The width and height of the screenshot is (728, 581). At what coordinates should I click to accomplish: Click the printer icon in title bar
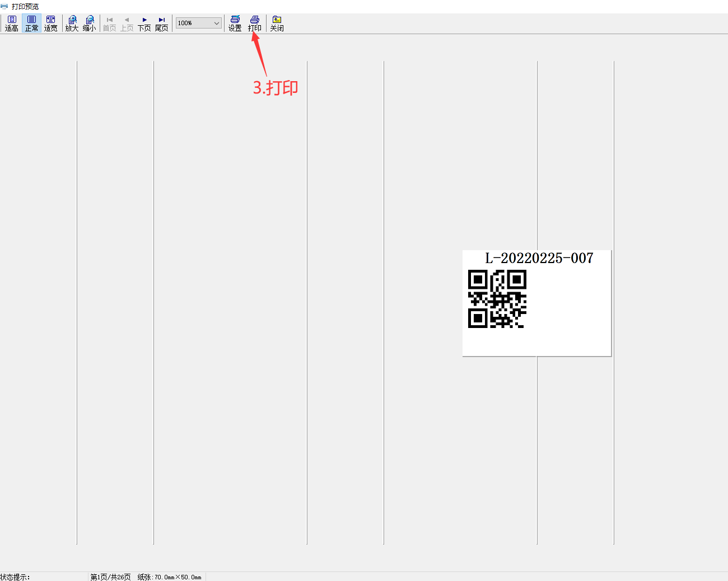coord(4,7)
